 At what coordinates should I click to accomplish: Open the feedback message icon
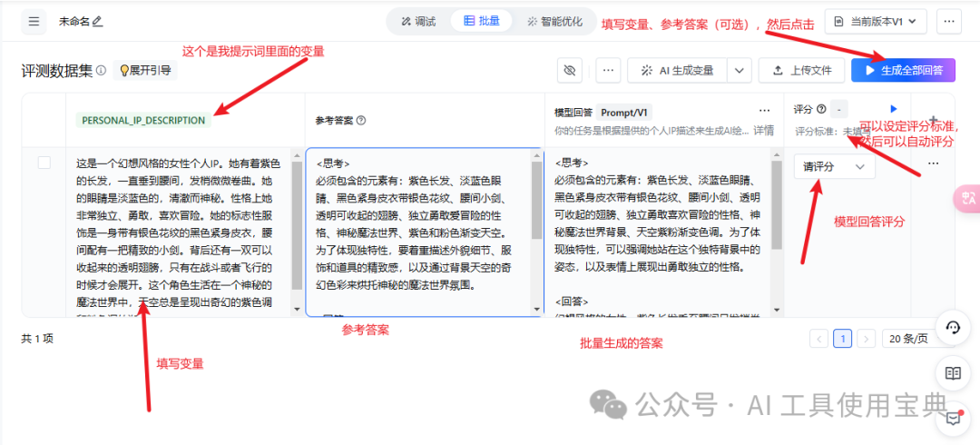coord(953,418)
